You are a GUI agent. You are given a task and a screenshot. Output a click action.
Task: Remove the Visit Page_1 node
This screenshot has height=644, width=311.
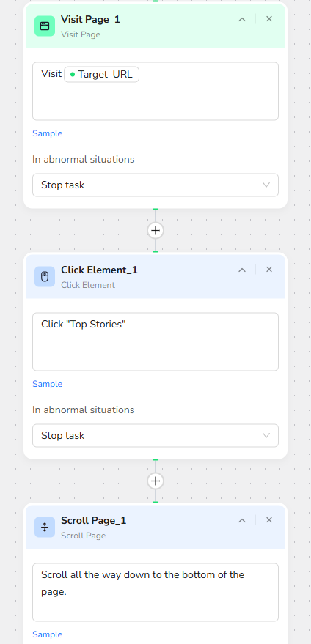click(x=269, y=19)
